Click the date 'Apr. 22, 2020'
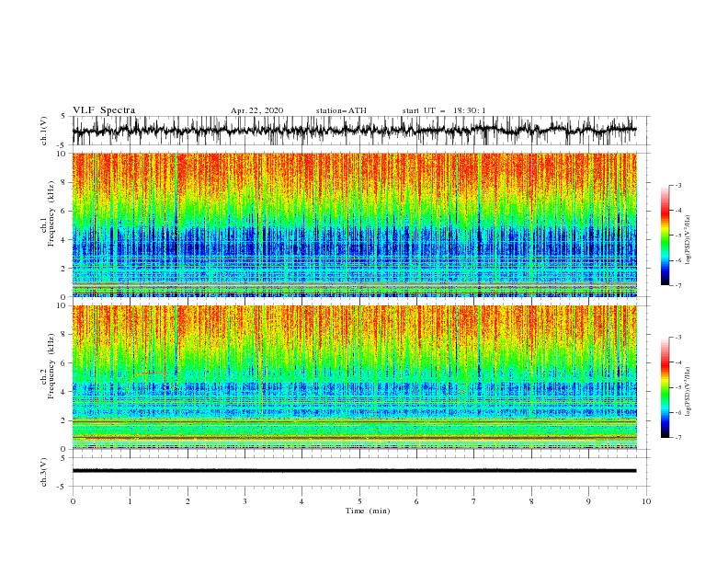This screenshot has width=728, height=563. pyautogui.click(x=256, y=110)
